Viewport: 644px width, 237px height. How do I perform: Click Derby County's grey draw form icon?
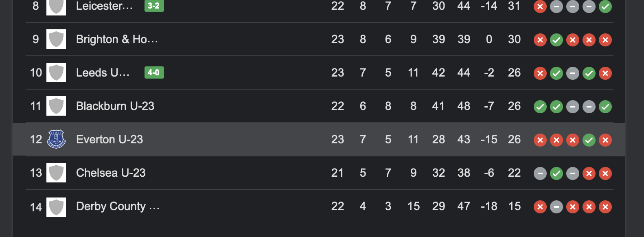[556, 207]
